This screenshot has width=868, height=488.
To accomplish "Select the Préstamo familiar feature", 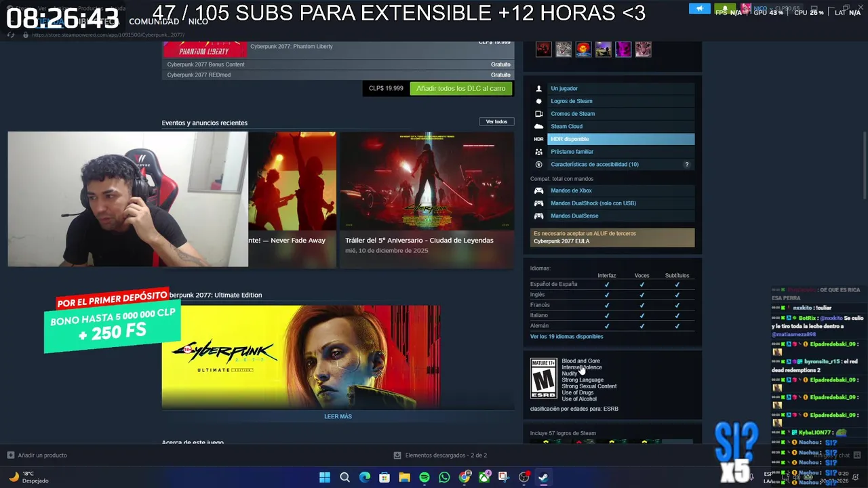I will (613, 152).
